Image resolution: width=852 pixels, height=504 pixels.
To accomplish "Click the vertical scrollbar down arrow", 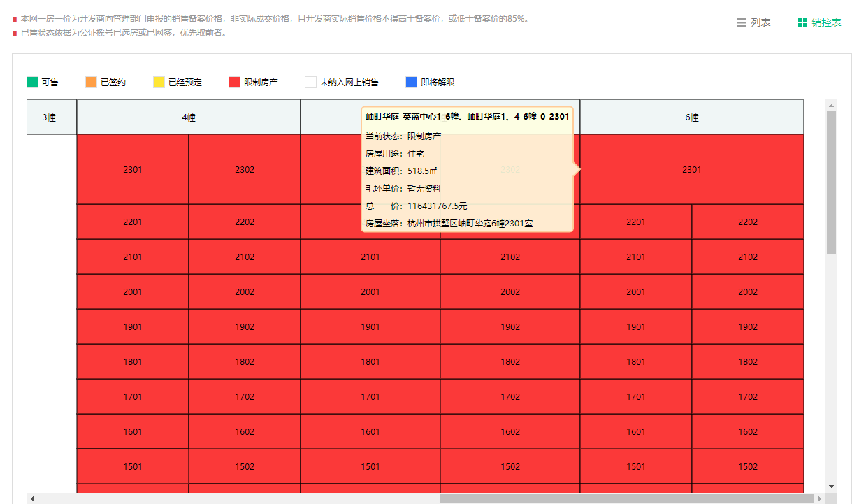I will (831, 486).
